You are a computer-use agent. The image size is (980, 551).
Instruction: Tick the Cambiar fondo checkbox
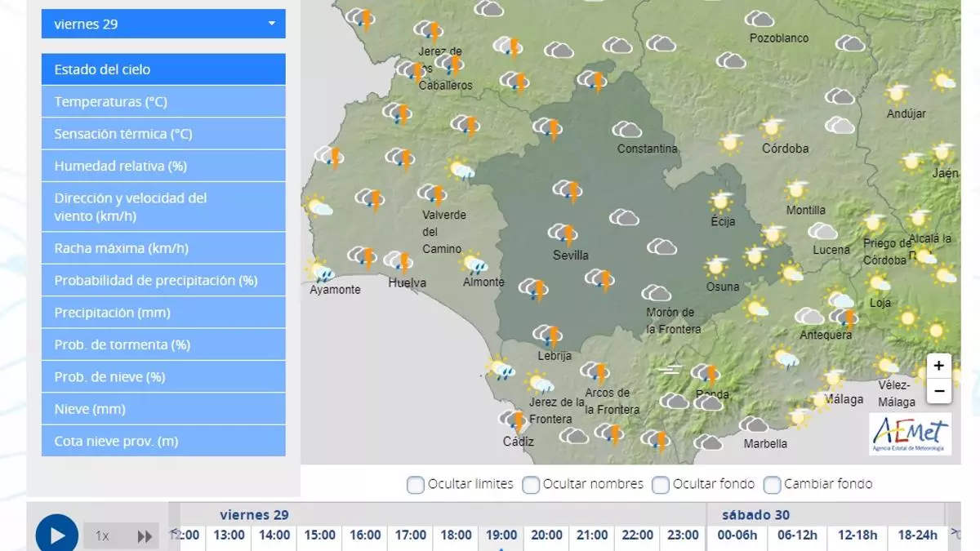[772, 485]
